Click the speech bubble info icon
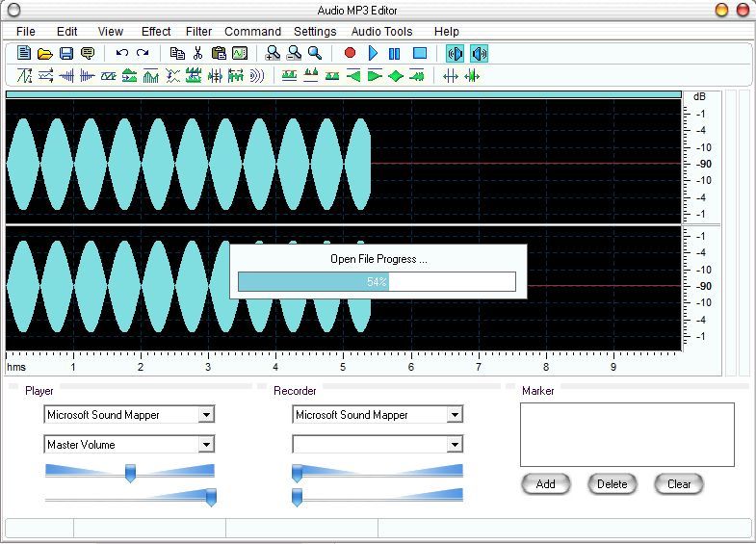Viewport: 756px width, 544px height. tap(88, 53)
